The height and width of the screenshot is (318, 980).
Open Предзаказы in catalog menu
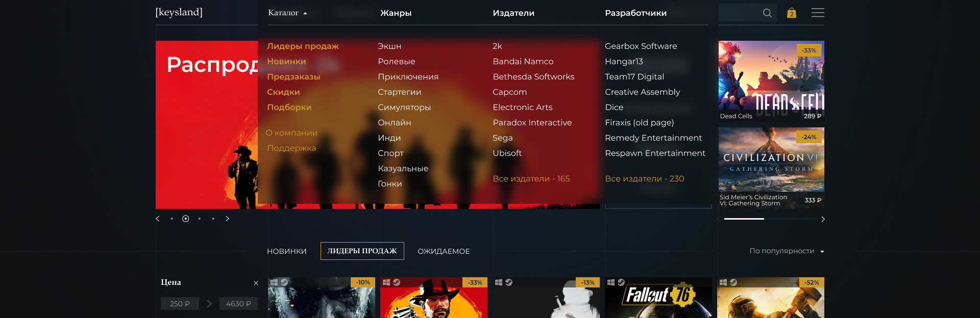click(293, 76)
